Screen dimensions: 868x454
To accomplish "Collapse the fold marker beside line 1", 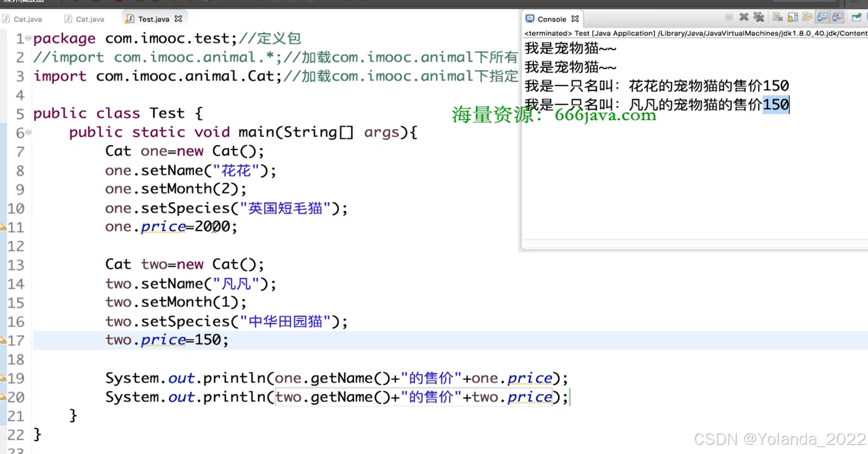I will pyautogui.click(x=28, y=38).
